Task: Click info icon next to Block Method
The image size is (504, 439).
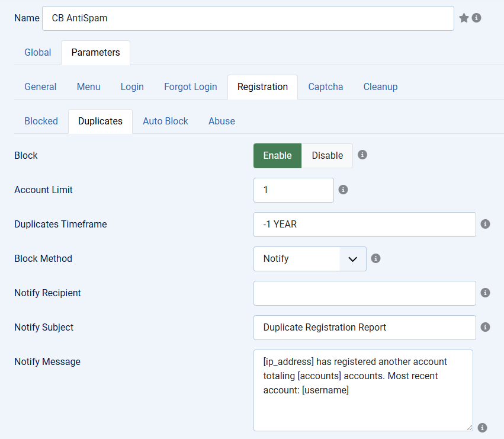Action: click(375, 258)
